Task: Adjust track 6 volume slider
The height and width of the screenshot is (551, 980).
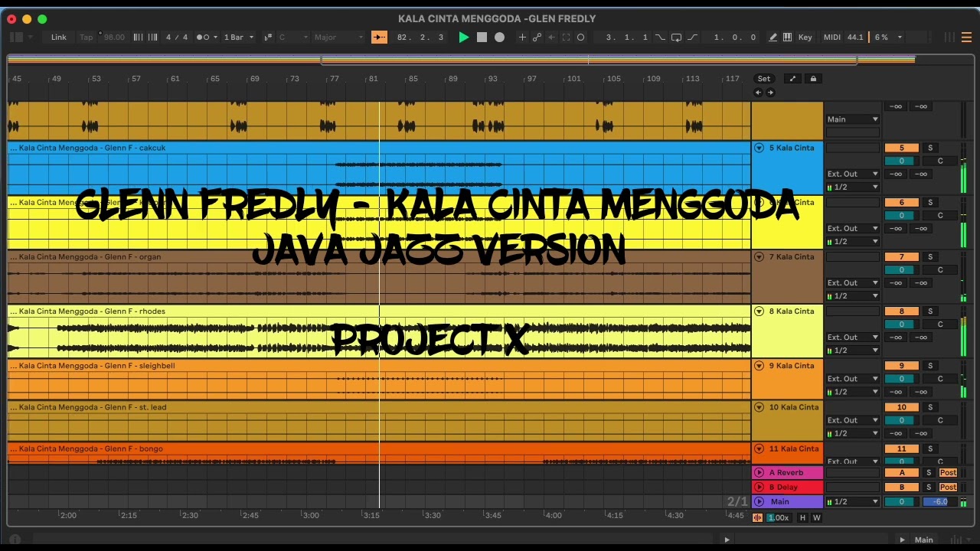Action: [x=901, y=215]
